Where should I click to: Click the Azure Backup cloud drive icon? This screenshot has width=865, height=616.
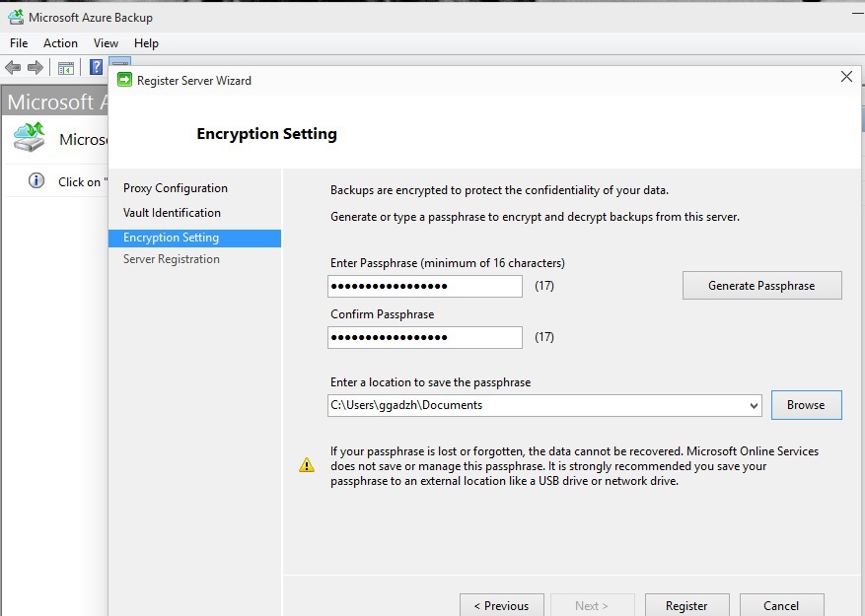pos(30,137)
